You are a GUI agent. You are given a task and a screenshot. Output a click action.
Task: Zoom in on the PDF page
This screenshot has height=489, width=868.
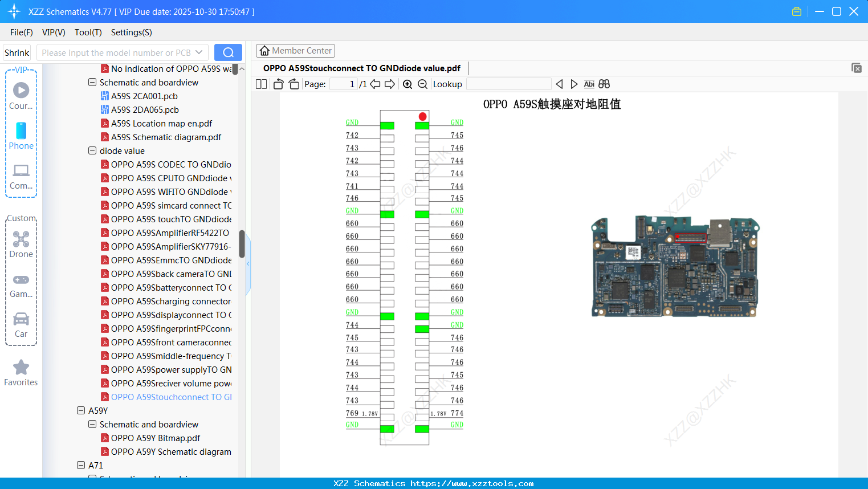[407, 84]
